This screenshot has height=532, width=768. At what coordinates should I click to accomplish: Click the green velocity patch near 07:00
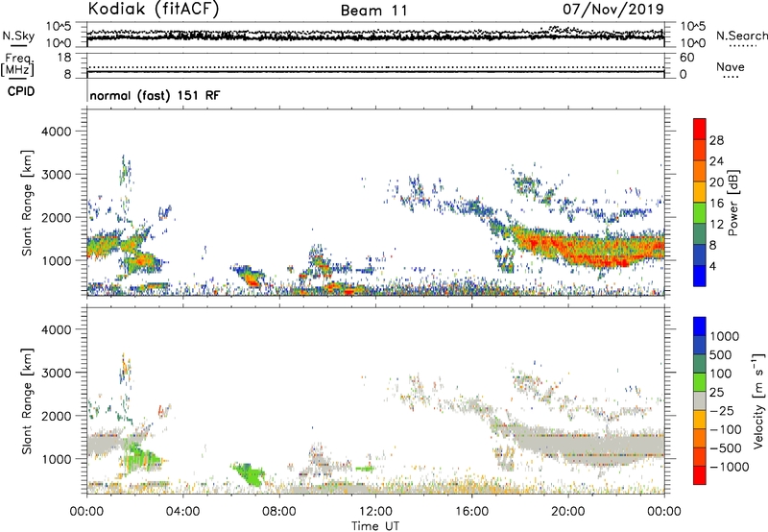click(251, 474)
